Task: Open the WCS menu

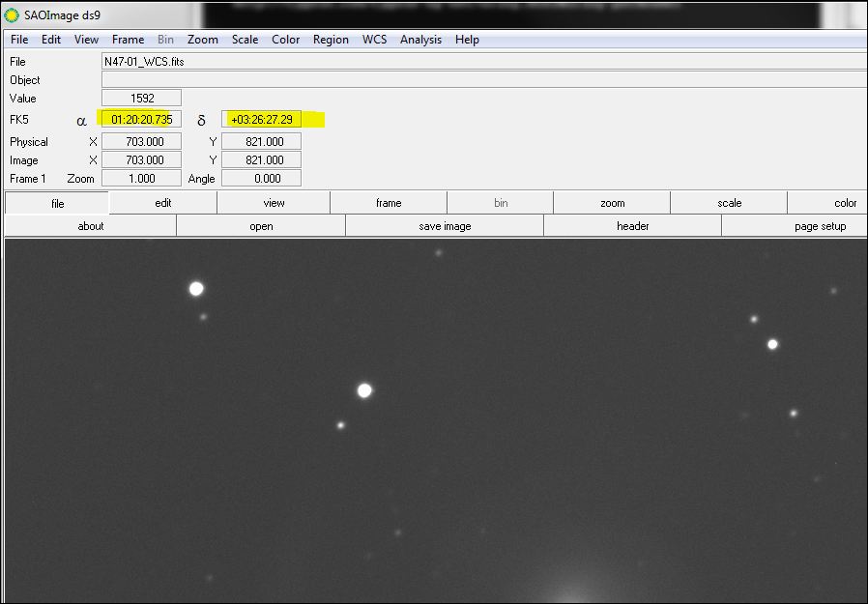Action: (374, 40)
